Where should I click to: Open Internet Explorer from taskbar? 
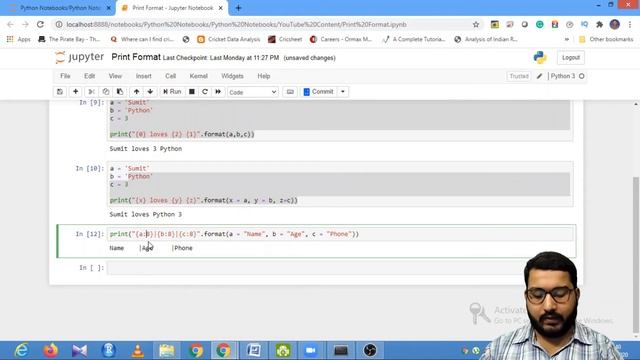tap(21, 351)
